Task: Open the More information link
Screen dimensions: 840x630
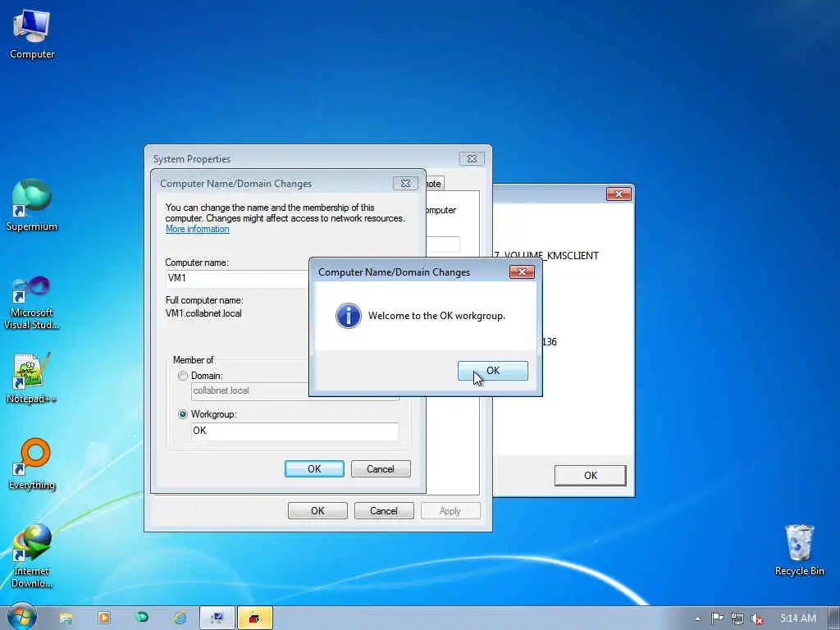Action: (197, 229)
